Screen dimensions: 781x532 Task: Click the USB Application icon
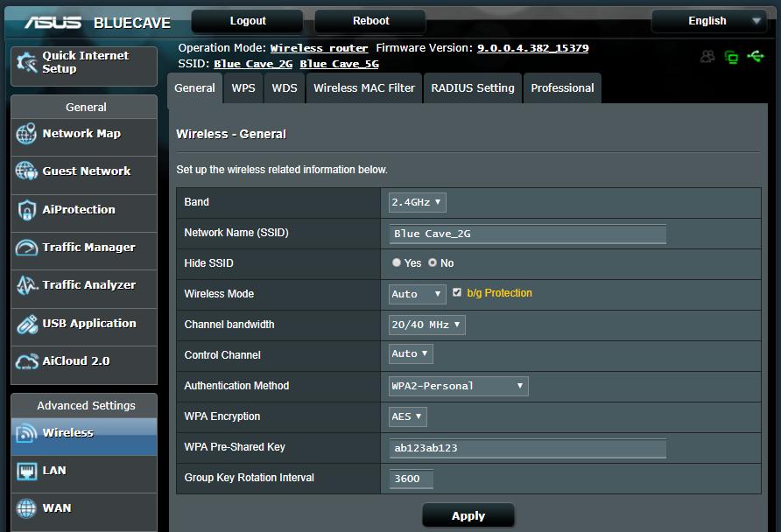point(26,324)
